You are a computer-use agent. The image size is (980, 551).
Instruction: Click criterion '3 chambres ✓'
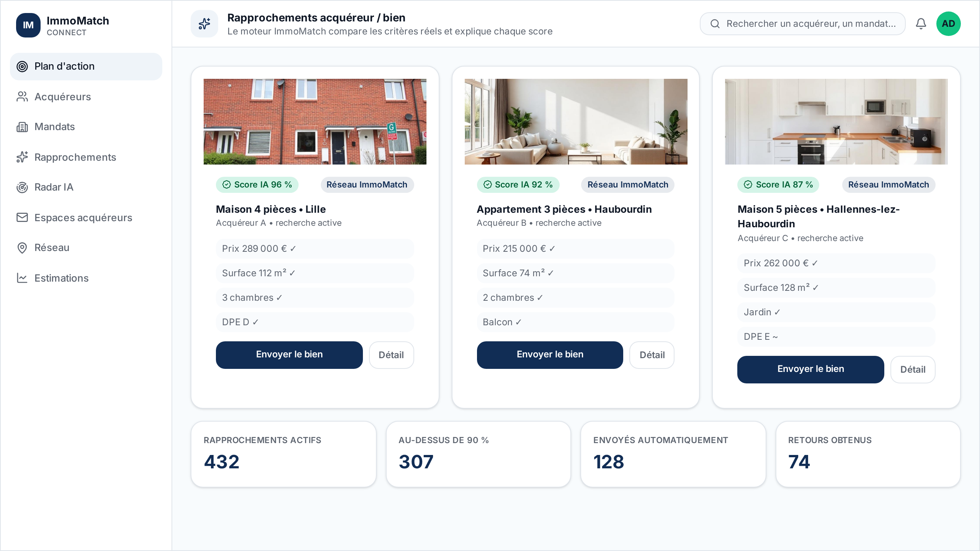coord(315,298)
